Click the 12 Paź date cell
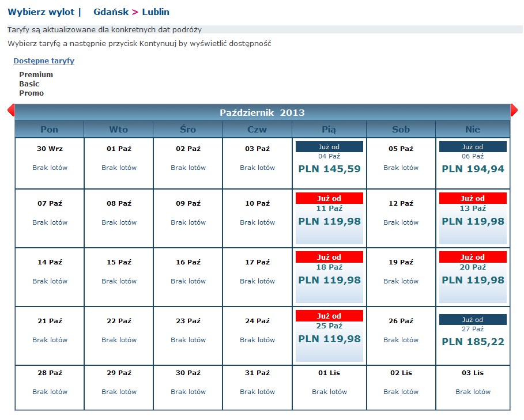 click(401, 218)
